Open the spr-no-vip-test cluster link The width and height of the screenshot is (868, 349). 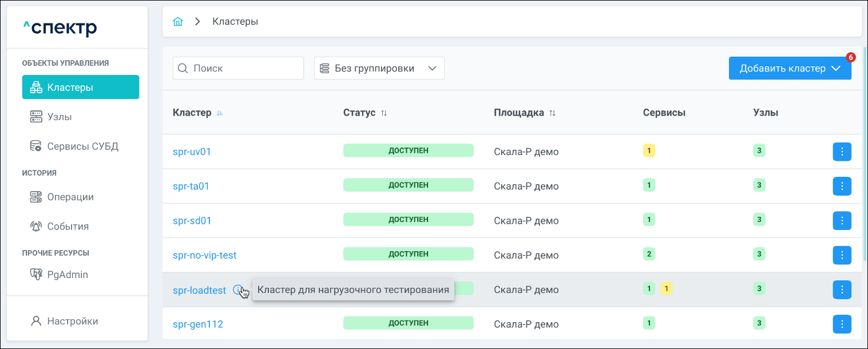[x=204, y=255]
